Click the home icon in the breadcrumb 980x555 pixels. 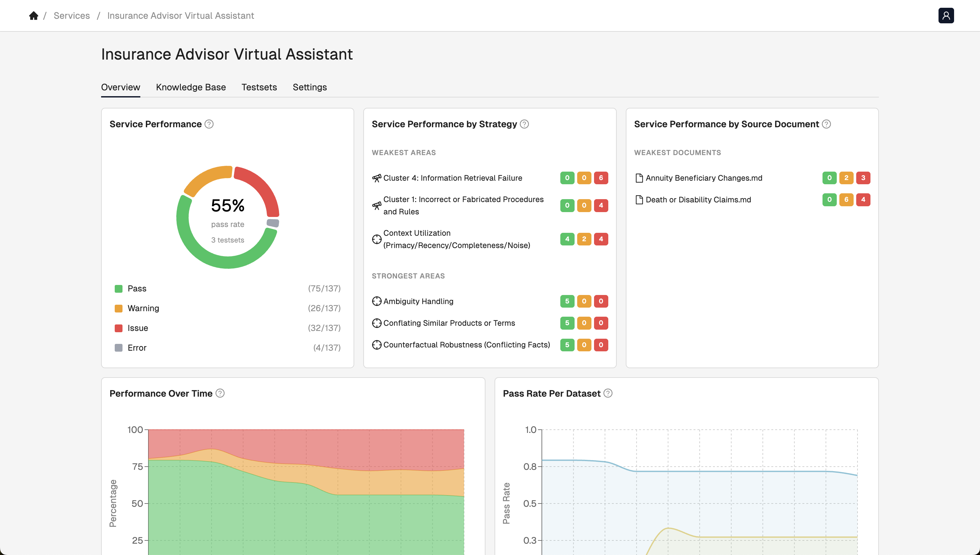(x=34, y=15)
